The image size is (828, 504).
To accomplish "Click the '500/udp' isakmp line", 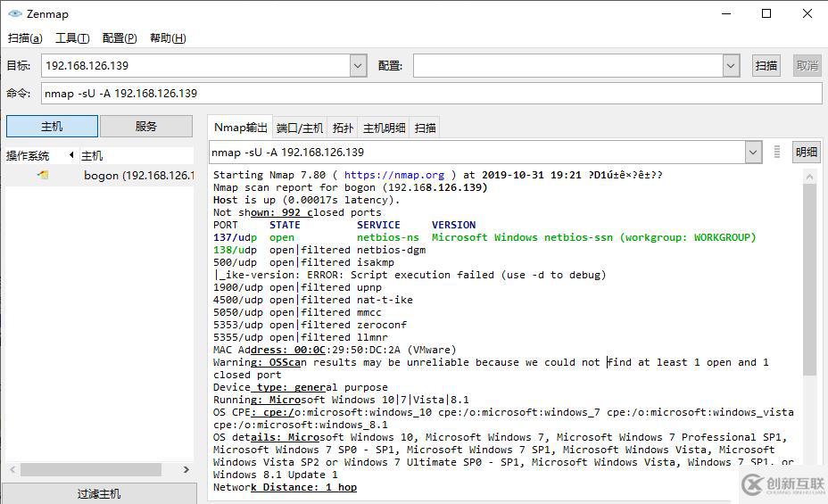I will point(303,262).
